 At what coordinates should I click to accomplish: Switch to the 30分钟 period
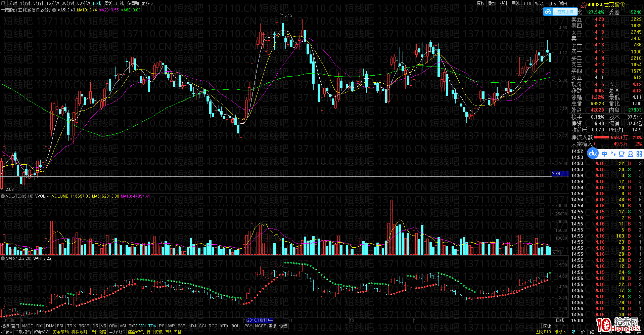[68, 3]
